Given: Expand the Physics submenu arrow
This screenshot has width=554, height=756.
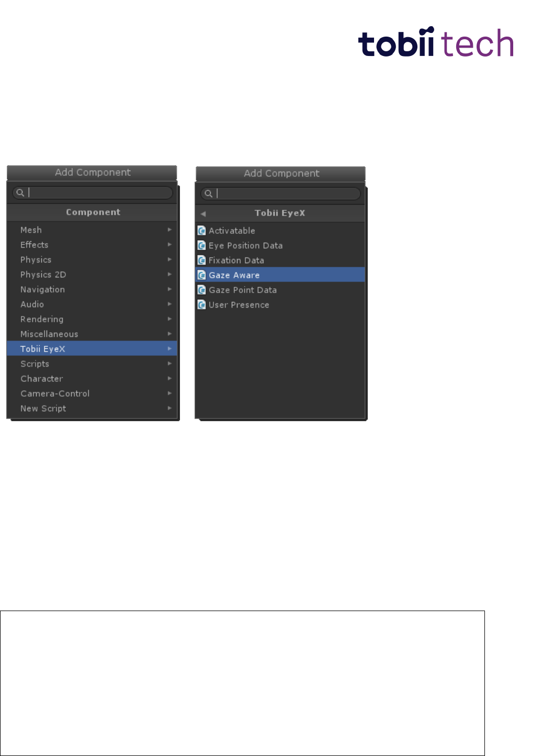Looking at the screenshot, I should pos(169,259).
